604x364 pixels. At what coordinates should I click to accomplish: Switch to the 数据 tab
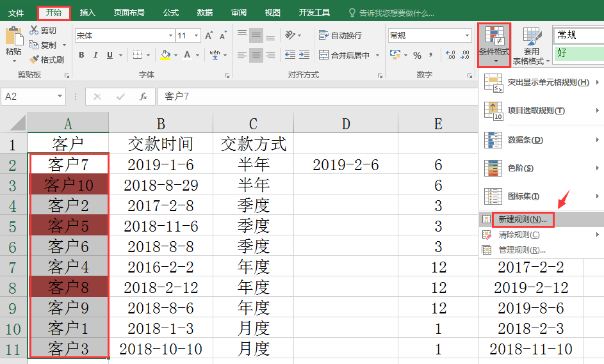point(204,13)
